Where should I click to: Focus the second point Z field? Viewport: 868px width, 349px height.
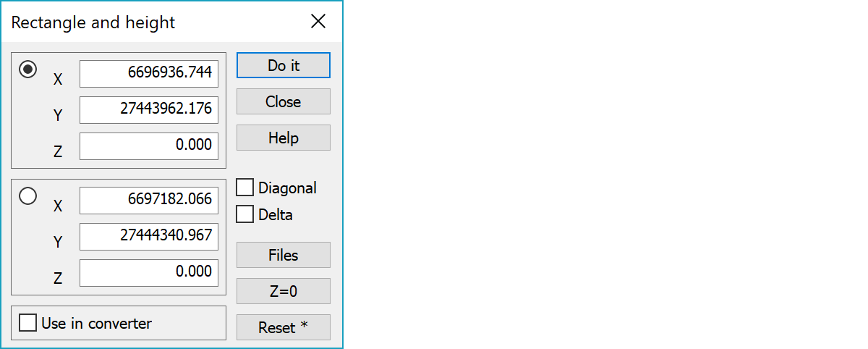pyautogui.click(x=149, y=273)
